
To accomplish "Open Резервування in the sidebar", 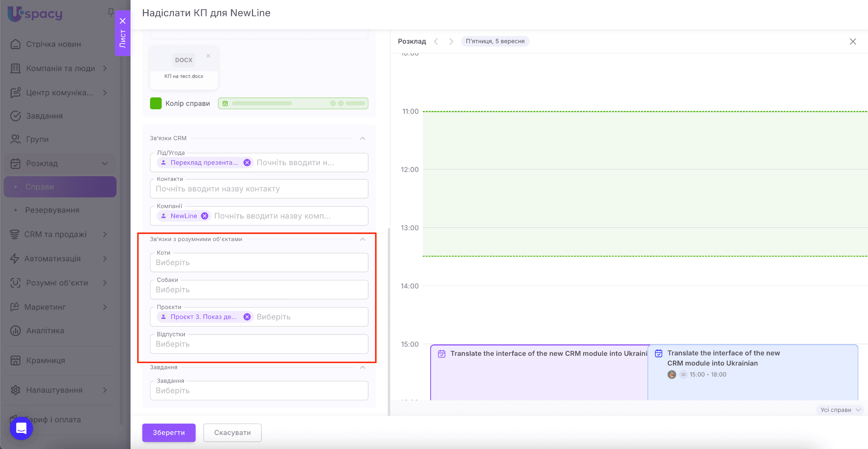I will pos(52,210).
